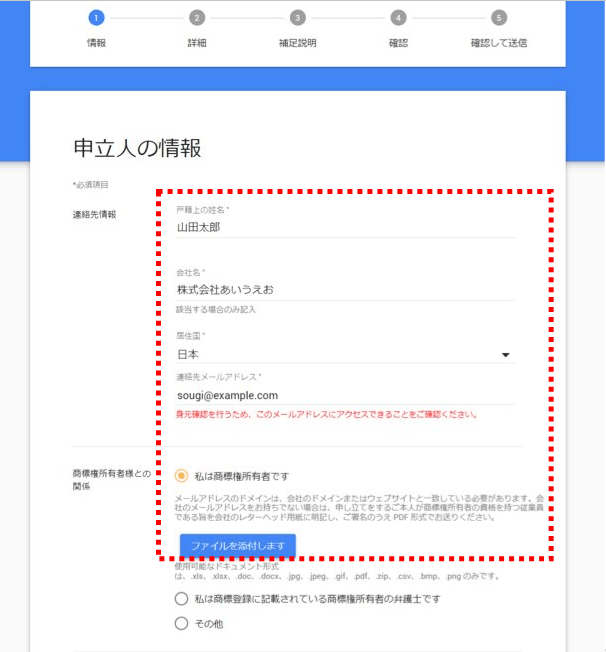The image size is (606, 652).
Task: Select the 情報 step label
Action: coord(96,43)
